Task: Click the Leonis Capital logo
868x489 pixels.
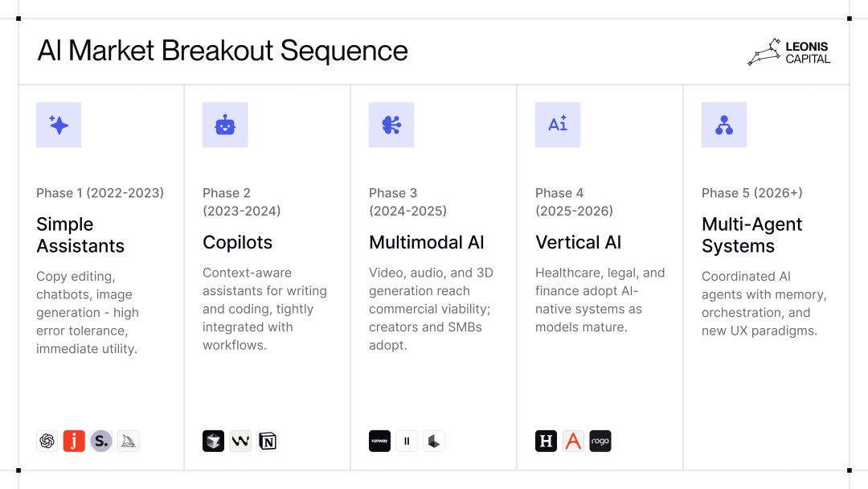Action: pos(789,52)
